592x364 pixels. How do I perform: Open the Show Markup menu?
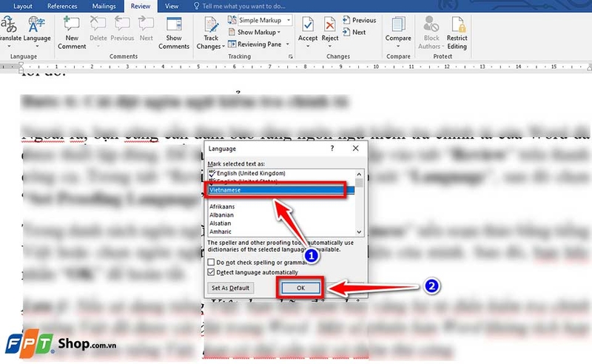255,32
